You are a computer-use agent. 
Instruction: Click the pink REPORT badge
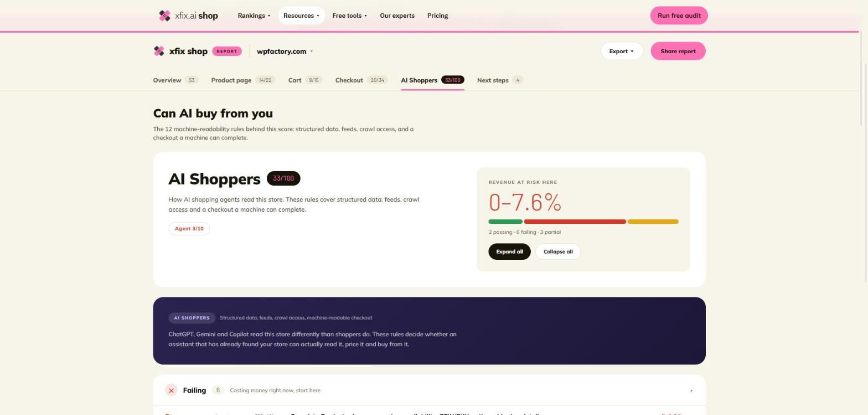point(226,51)
